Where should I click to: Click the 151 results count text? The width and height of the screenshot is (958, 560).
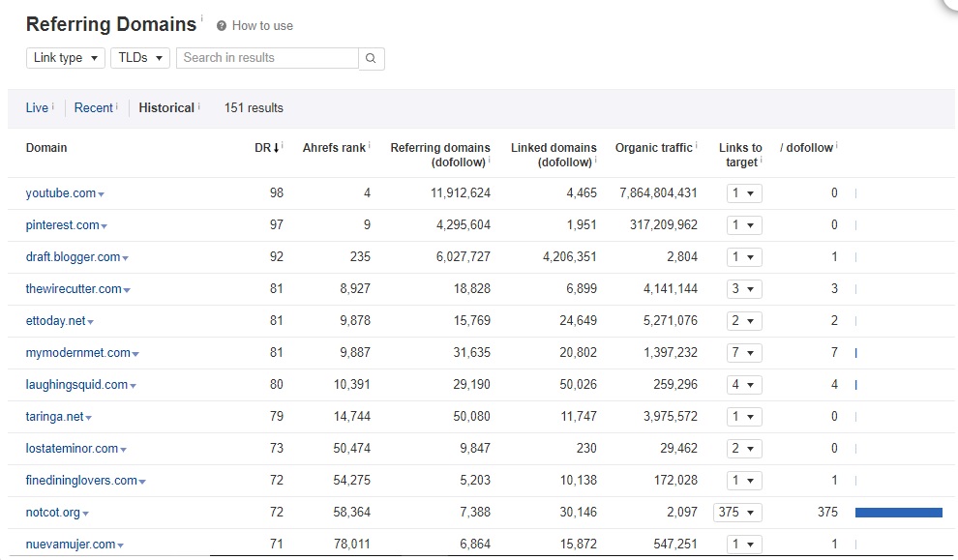[254, 108]
